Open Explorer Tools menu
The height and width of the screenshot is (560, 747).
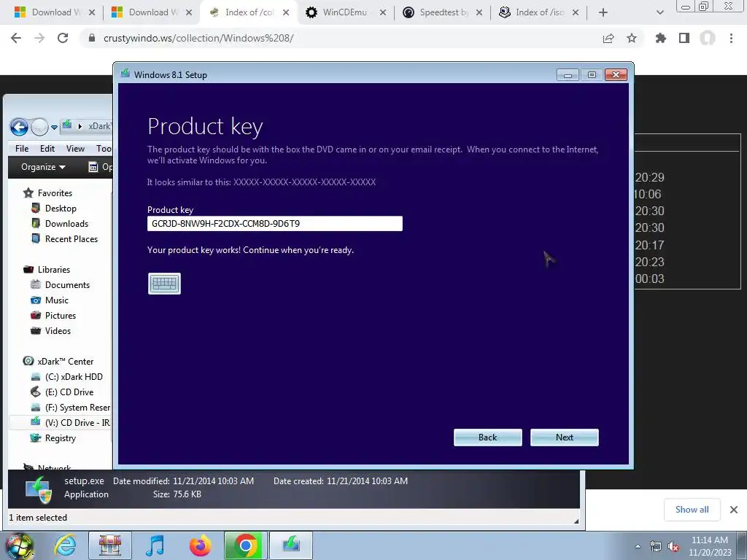pos(104,149)
